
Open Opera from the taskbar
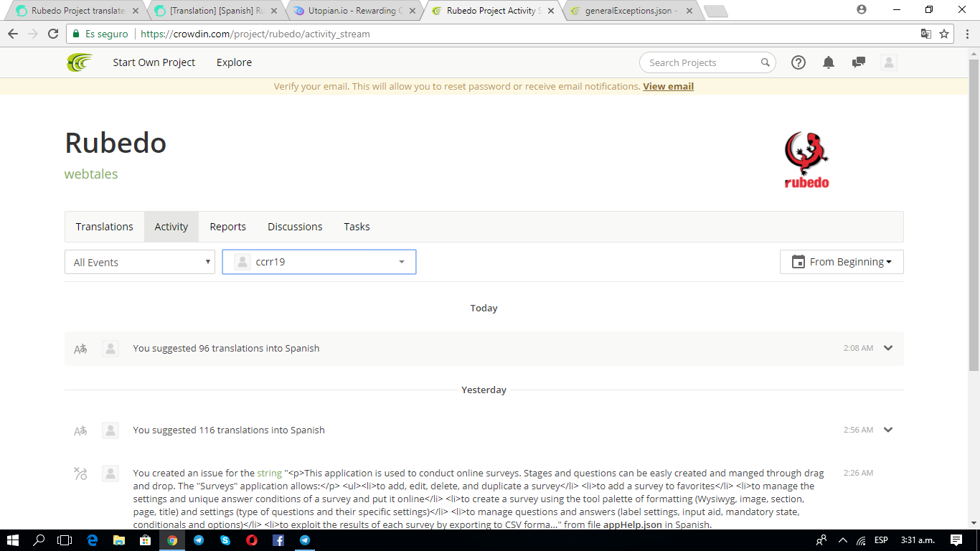[x=252, y=540]
